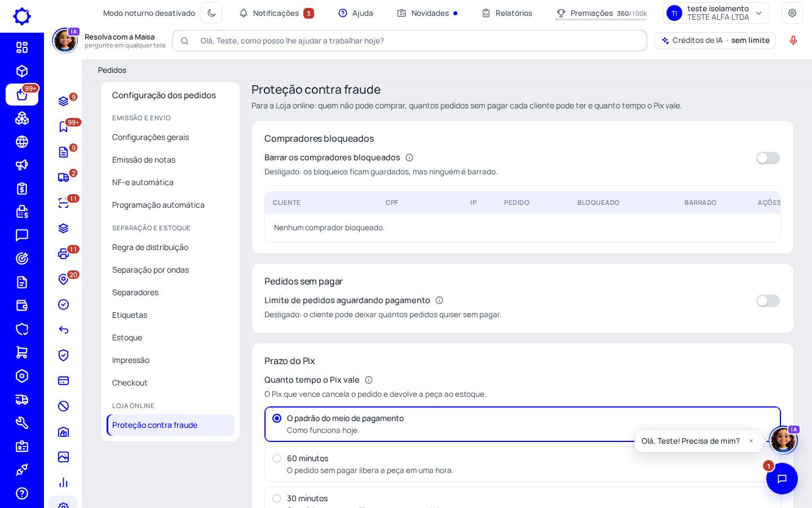This screenshot has width=812, height=508.
Task: Open Notificações bell menu
Action: tap(276, 13)
